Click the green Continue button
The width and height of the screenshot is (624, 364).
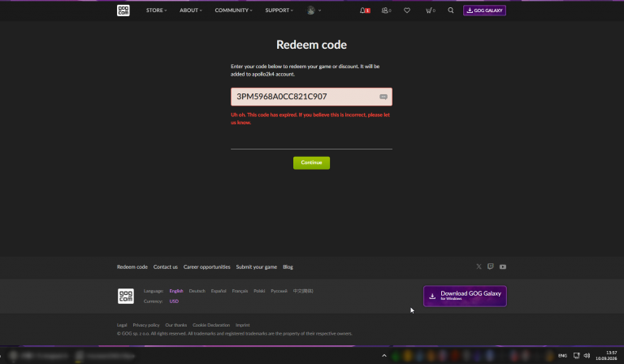[x=311, y=162]
